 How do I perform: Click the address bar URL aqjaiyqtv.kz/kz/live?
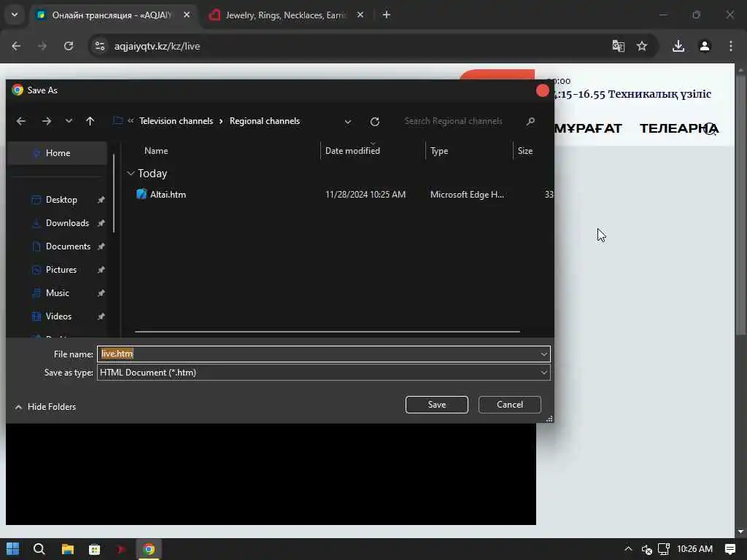pos(157,46)
